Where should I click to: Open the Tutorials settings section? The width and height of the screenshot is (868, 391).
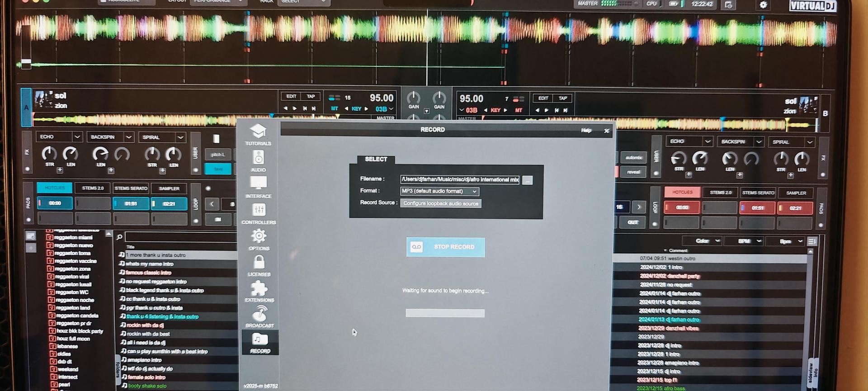click(x=258, y=134)
